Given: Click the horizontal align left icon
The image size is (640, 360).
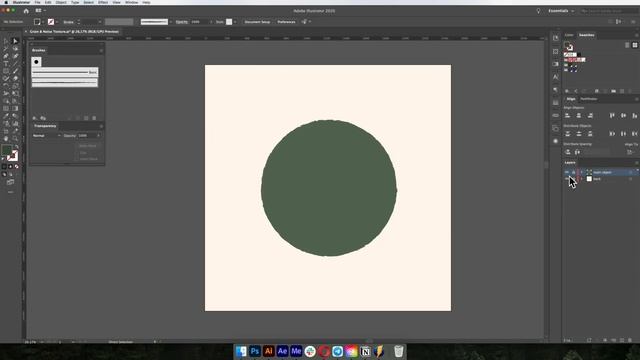Looking at the screenshot, I should point(567,116).
